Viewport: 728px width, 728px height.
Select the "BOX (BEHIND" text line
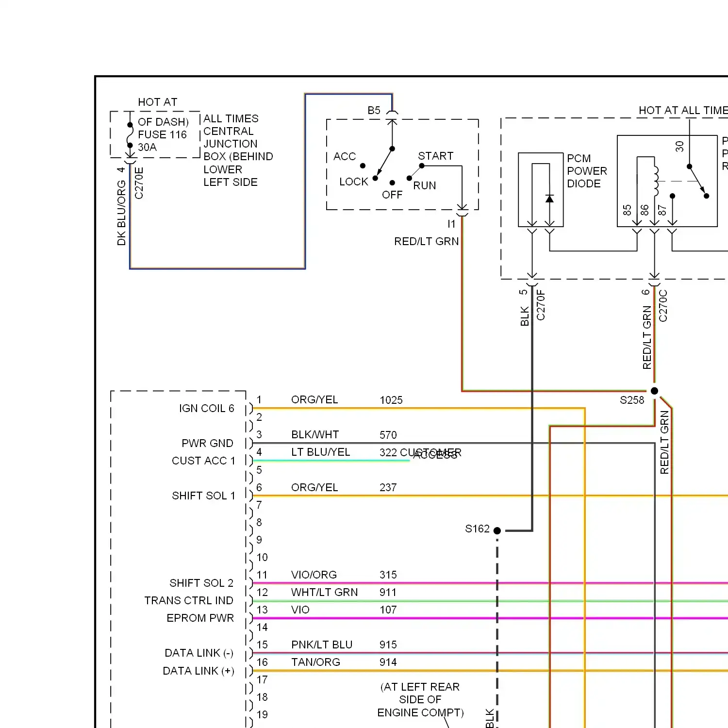pos(238,156)
